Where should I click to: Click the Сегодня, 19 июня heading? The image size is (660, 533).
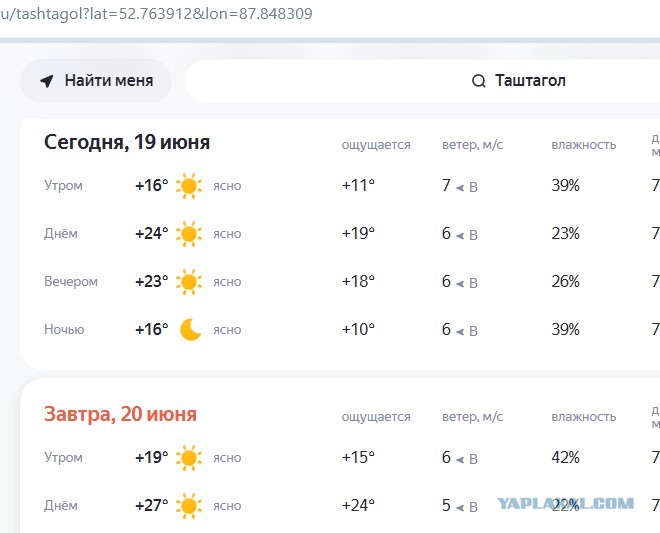127,142
